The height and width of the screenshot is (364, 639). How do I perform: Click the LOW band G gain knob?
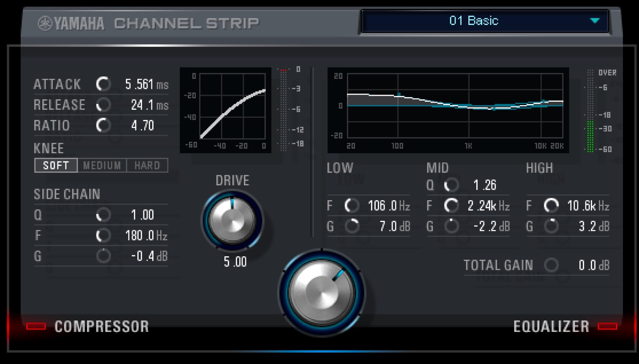click(x=352, y=226)
